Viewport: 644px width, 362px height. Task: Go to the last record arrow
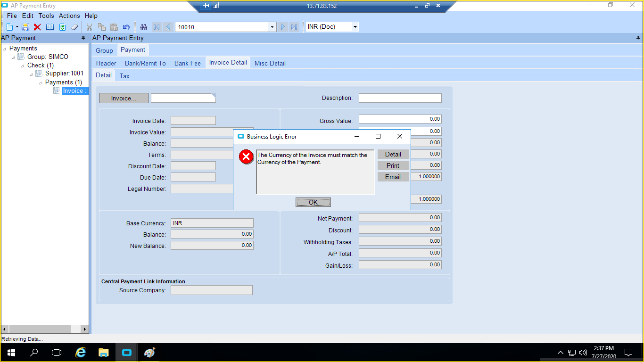(x=294, y=27)
